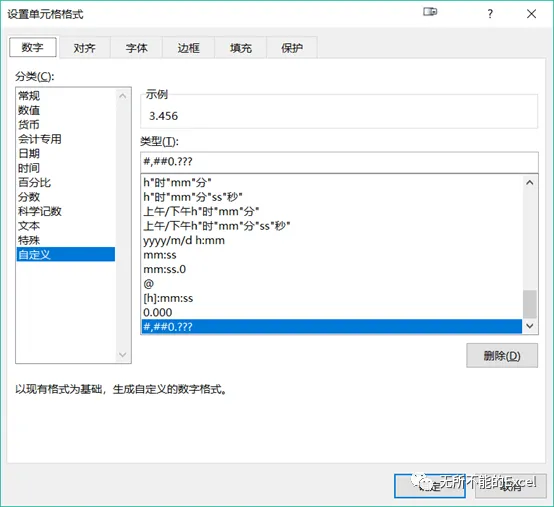Image resolution: width=554 pixels, height=507 pixels.
Task: Switch to the 填充 tab
Action: 241,48
